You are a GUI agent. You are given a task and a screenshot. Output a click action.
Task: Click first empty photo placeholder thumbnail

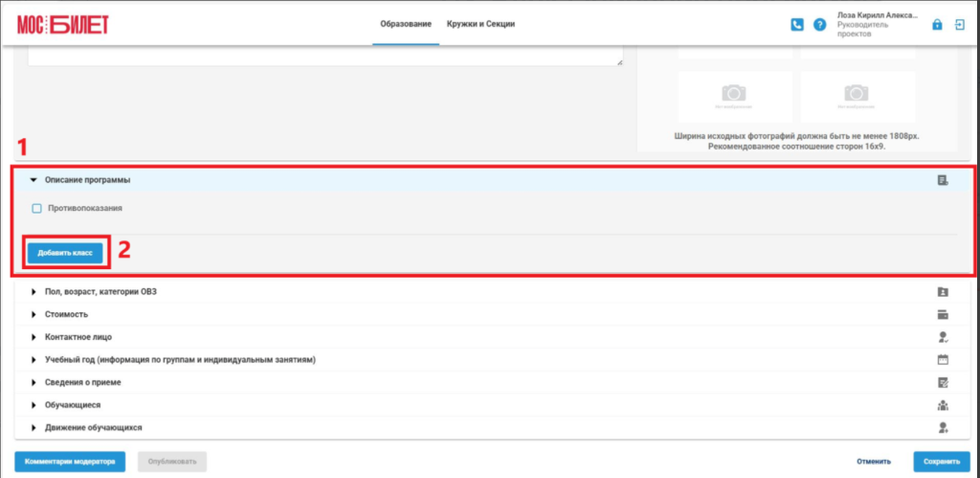pos(735,97)
